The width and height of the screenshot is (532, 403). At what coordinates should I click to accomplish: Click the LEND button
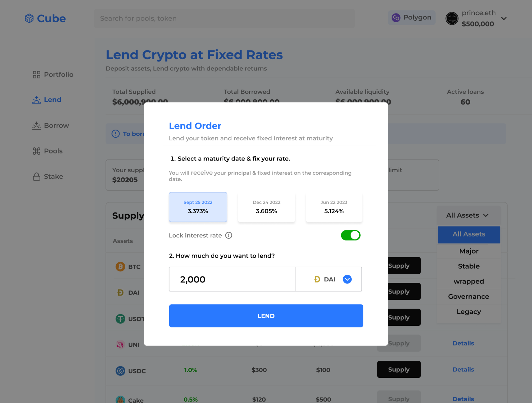(266, 315)
